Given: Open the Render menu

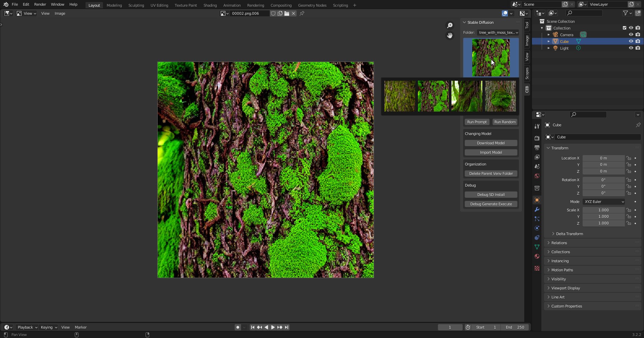Looking at the screenshot, I should coord(40,4).
